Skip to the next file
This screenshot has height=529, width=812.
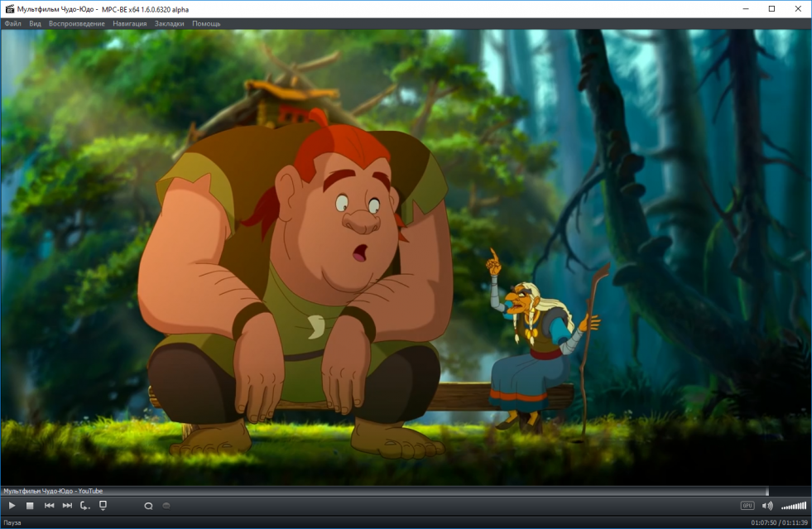click(67, 505)
